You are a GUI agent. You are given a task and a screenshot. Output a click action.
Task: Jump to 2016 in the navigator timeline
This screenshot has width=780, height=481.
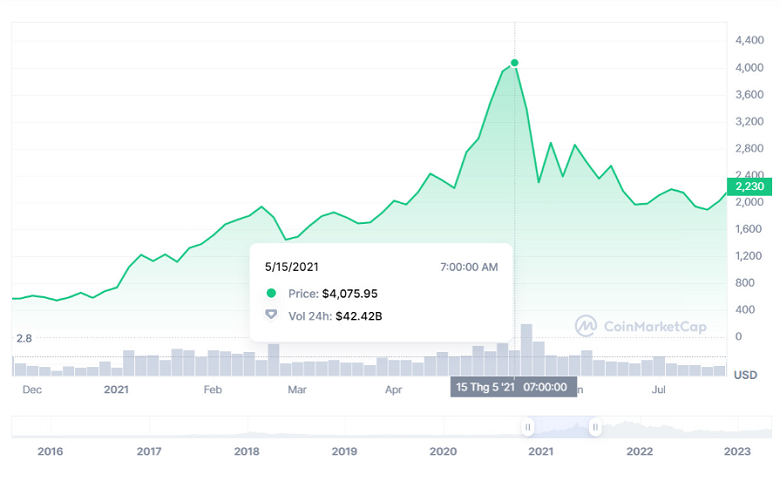click(x=50, y=452)
